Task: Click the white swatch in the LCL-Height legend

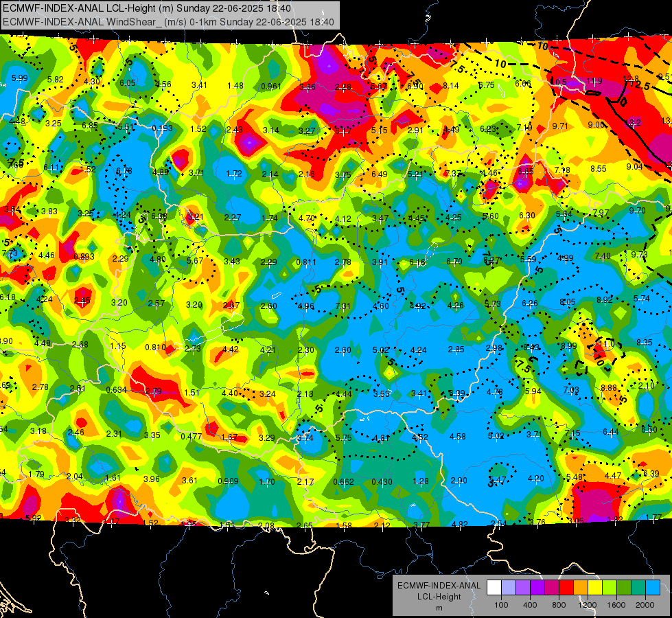Action: tap(494, 587)
